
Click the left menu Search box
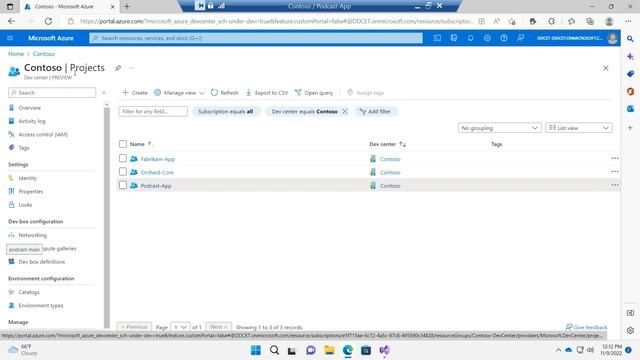pyautogui.click(x=52, y=93)
